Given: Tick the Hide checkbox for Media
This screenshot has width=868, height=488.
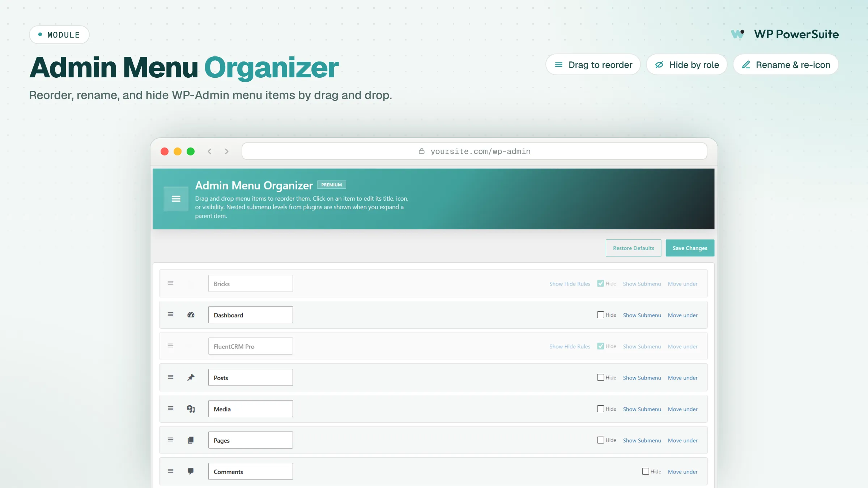Looking at the screenshot, I should pyautogui.click(x=600, y=409).
